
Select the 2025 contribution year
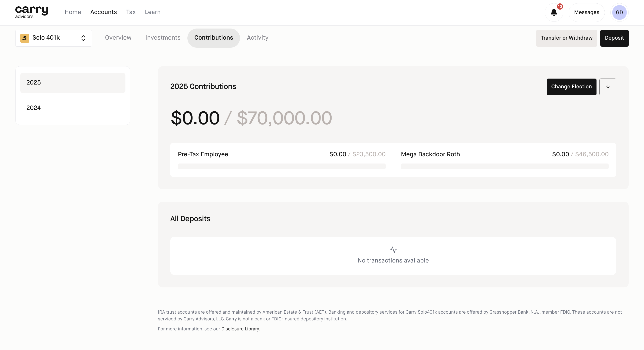(x=73, y=83)
